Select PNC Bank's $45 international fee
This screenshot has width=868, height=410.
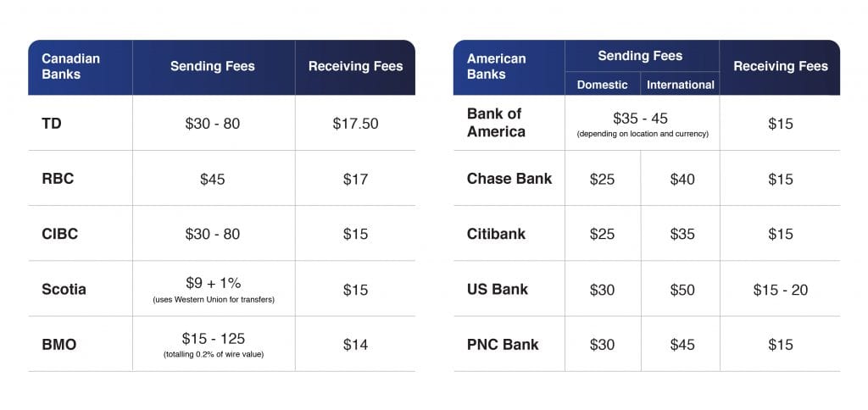pos(682,345)
